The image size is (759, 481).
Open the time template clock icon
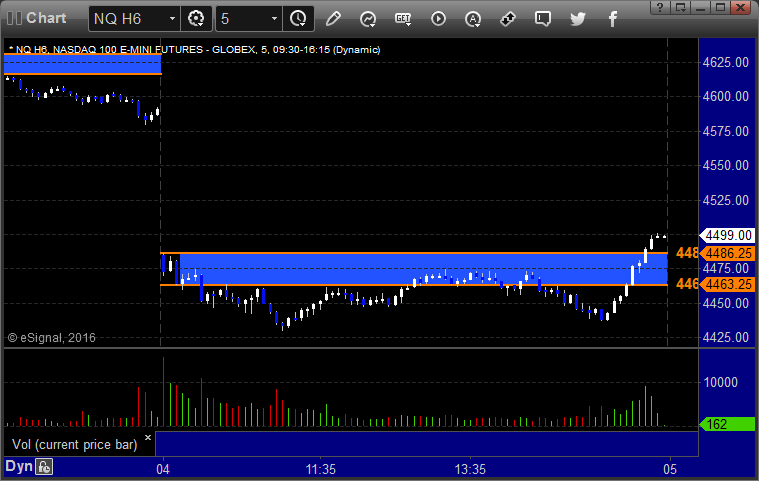pyautogui.click(x=298, y=19)
